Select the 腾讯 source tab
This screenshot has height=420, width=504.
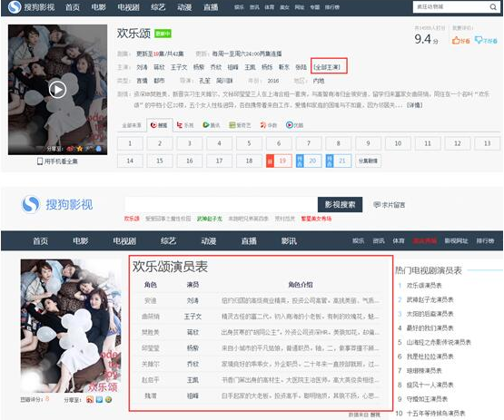(x=212, y=125)
